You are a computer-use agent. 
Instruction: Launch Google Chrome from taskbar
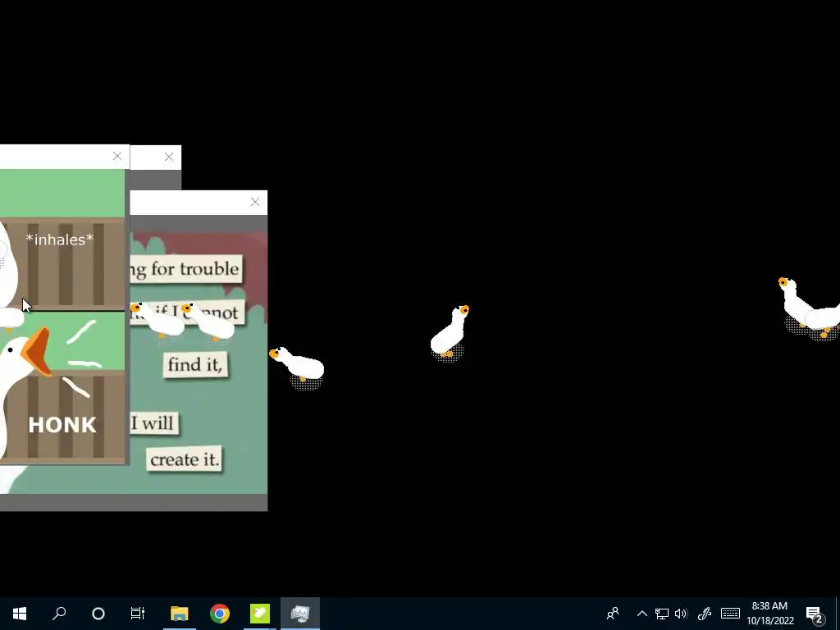(220, 614)
